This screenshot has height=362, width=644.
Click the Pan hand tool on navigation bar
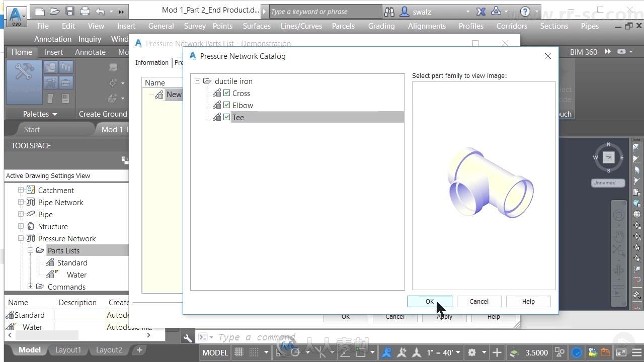click(x=619, y=235)
